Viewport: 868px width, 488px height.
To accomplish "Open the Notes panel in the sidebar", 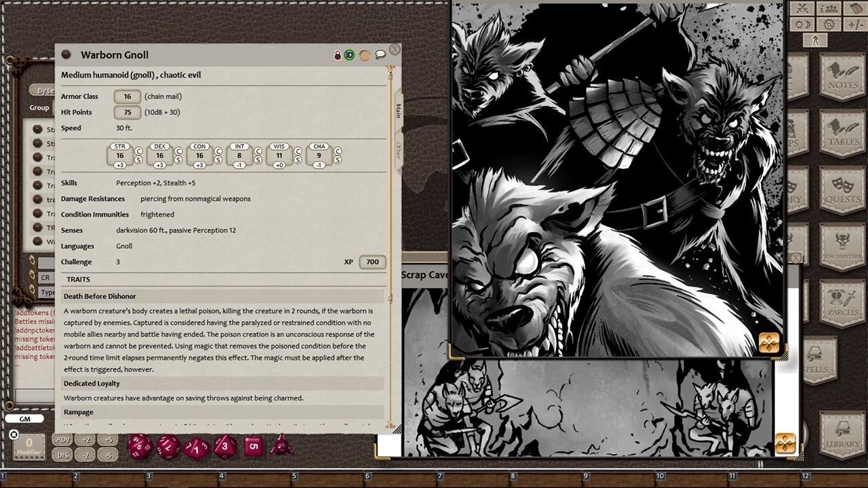I will point(841,77).
